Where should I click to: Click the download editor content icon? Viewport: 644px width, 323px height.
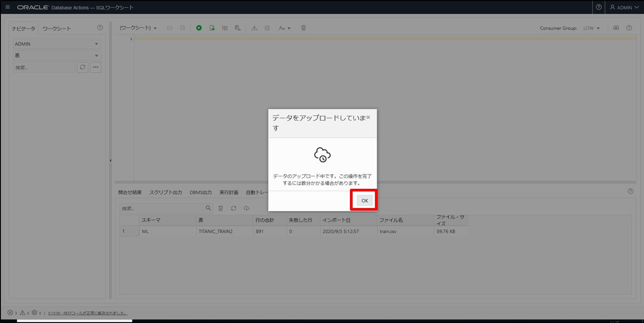click(254, 28)
